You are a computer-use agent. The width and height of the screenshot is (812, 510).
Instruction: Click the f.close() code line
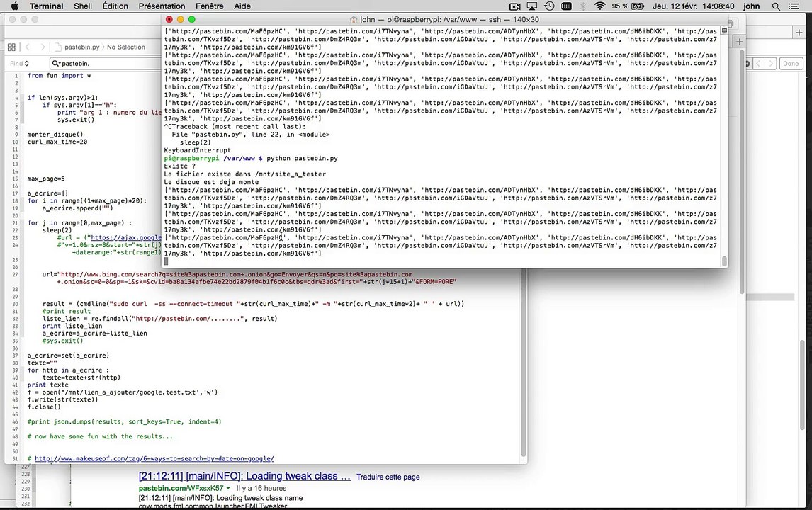(44, 407)
